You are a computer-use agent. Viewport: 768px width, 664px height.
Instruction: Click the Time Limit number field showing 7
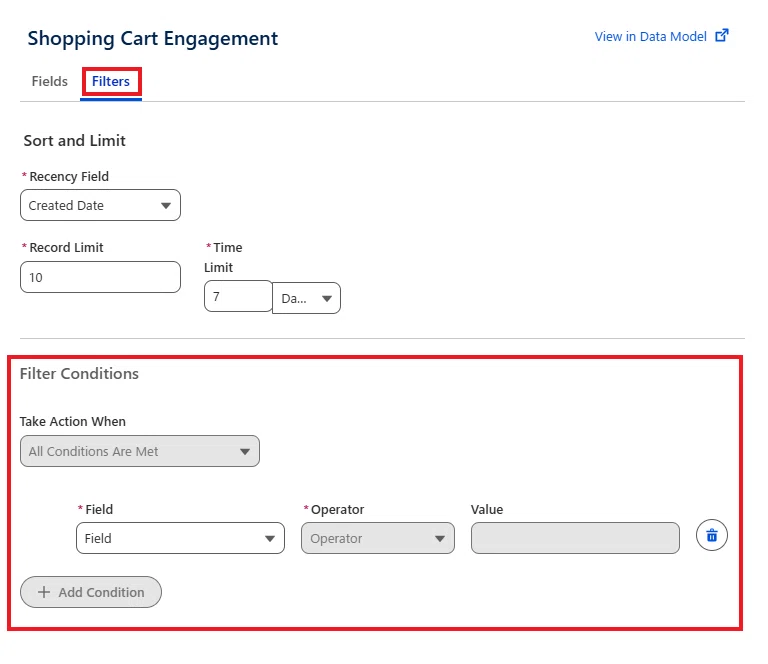(238, 296)
